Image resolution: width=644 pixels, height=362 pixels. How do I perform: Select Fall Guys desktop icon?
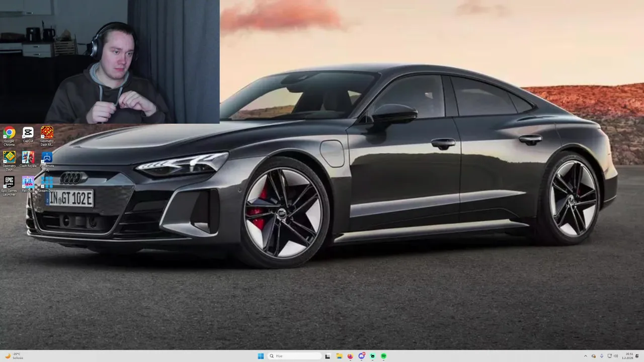pyautogui.click(x=28, y=185)
